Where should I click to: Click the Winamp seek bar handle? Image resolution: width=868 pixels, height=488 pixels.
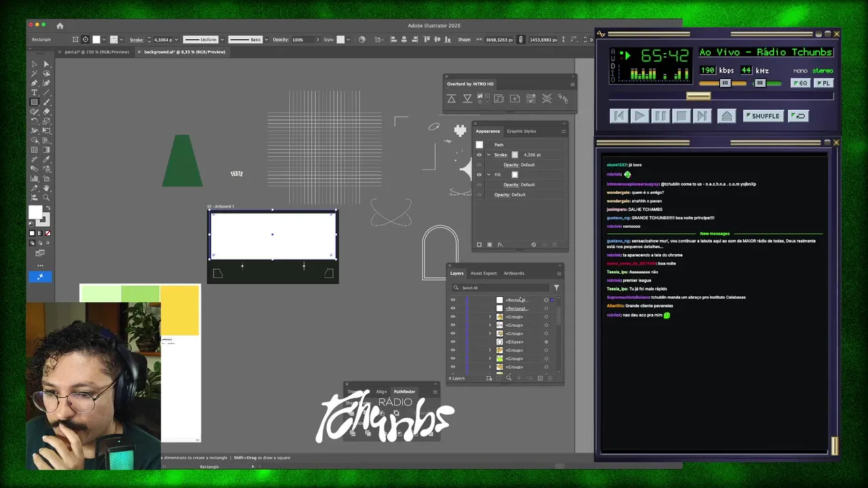tap(698, 96)
